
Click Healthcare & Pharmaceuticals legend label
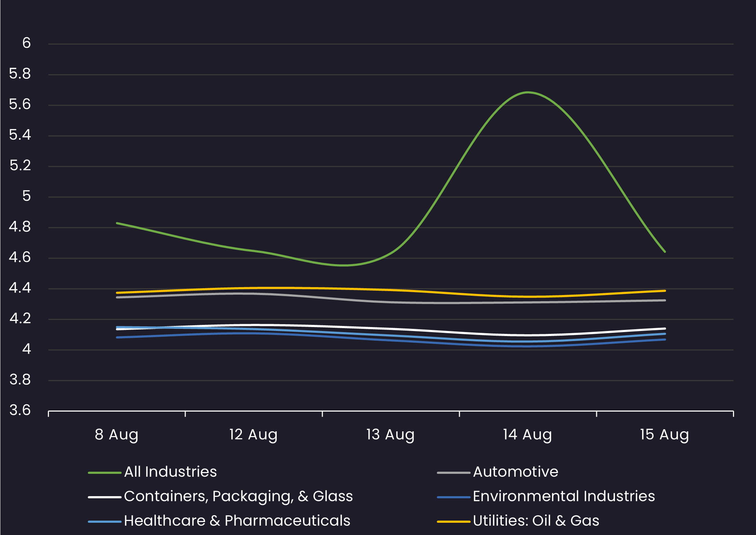(x=237, y=521)
